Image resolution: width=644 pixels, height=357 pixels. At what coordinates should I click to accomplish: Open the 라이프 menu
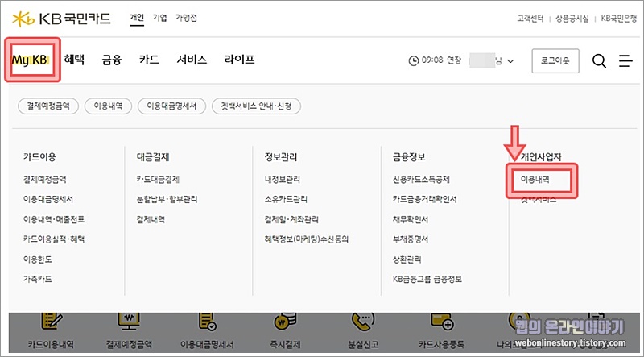(239, 60)
